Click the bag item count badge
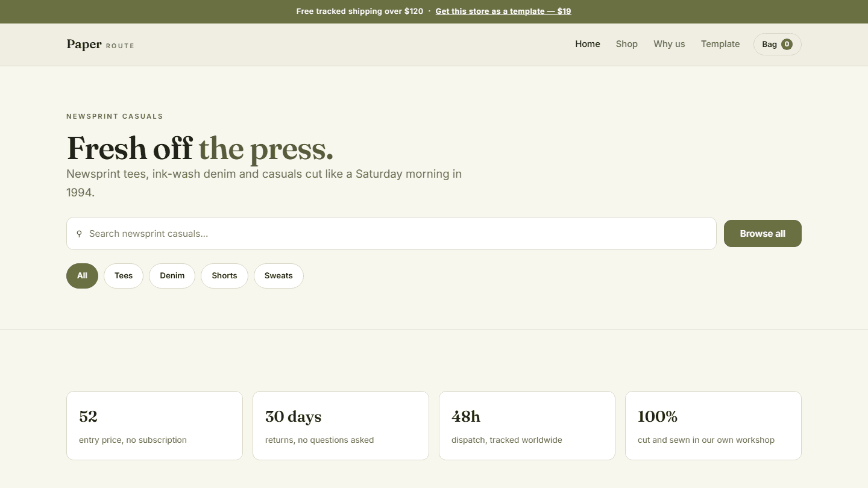The image size is (868, 488). click(787, 44)
